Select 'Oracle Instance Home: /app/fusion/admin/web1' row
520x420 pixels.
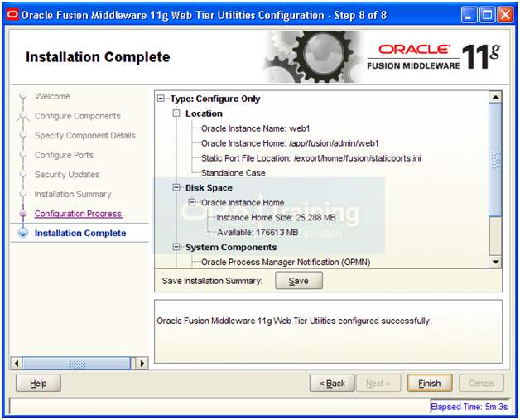pyautogui.click(x=290, y=143)
